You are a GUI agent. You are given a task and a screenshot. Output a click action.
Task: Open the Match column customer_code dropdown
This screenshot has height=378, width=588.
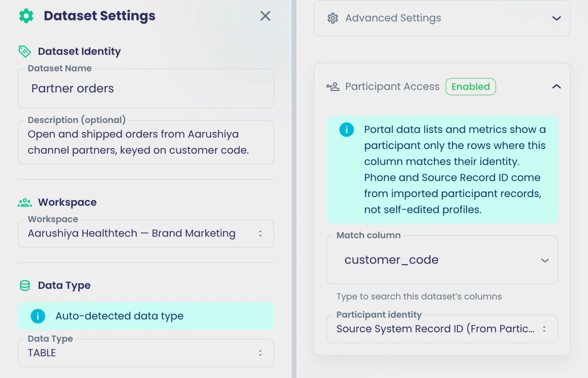point(442,260)
